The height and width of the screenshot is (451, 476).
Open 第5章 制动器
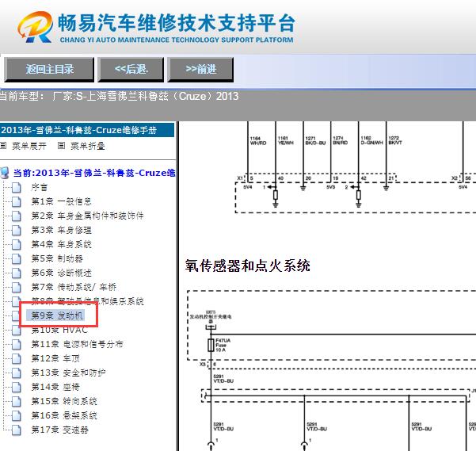point(57,258)
